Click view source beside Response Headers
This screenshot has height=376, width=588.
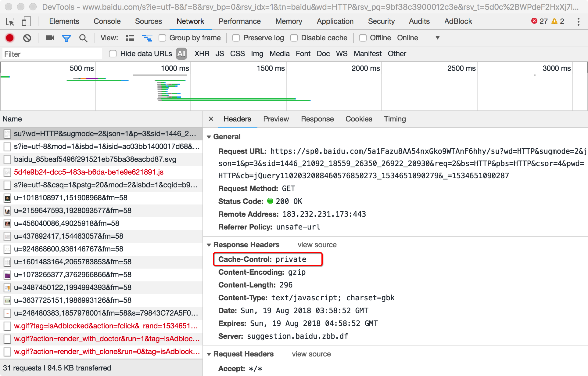click(x=317, y=245)
